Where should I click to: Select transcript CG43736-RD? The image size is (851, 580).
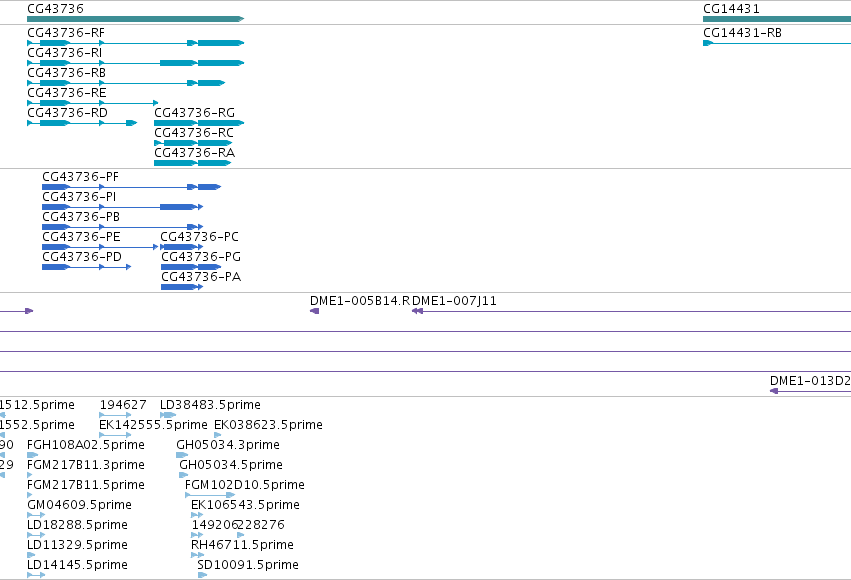[82, 123]
